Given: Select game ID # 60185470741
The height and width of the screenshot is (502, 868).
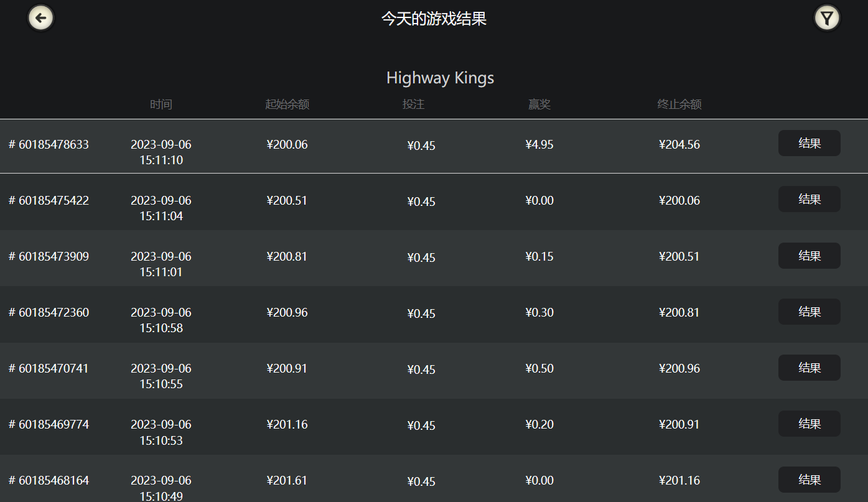Looking at the screenshot, I should pos(49,369).
